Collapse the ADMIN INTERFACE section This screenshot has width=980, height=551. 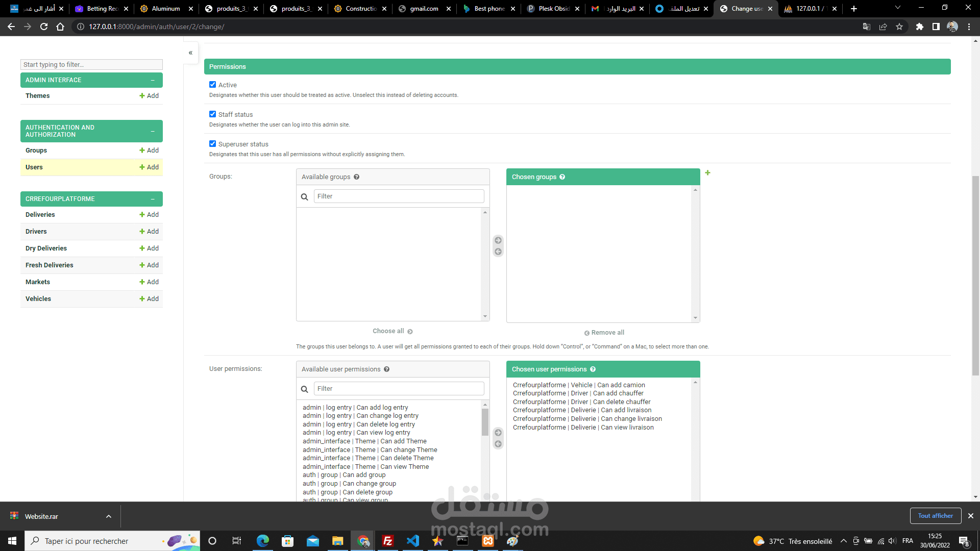[x=153, y=80]
